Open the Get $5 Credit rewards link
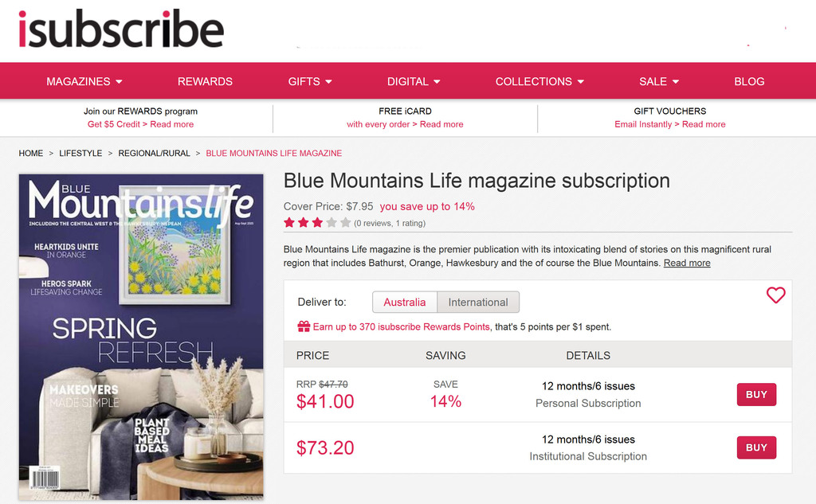Screen dimensions: 816x504 coord(140,124)
